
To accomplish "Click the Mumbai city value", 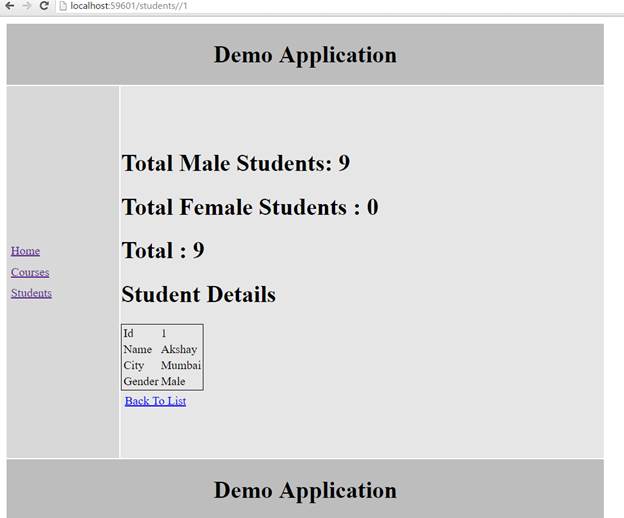I will coord(181,365).
